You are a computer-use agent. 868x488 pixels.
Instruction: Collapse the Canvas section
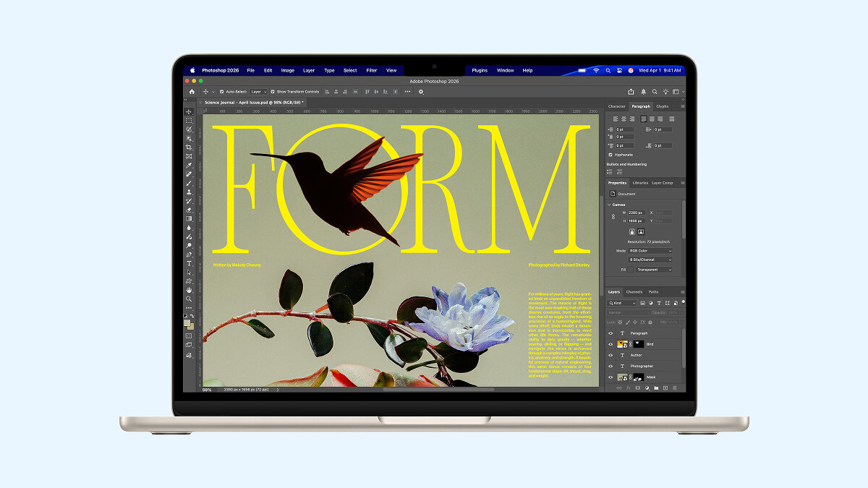click(x=609, y=205)
